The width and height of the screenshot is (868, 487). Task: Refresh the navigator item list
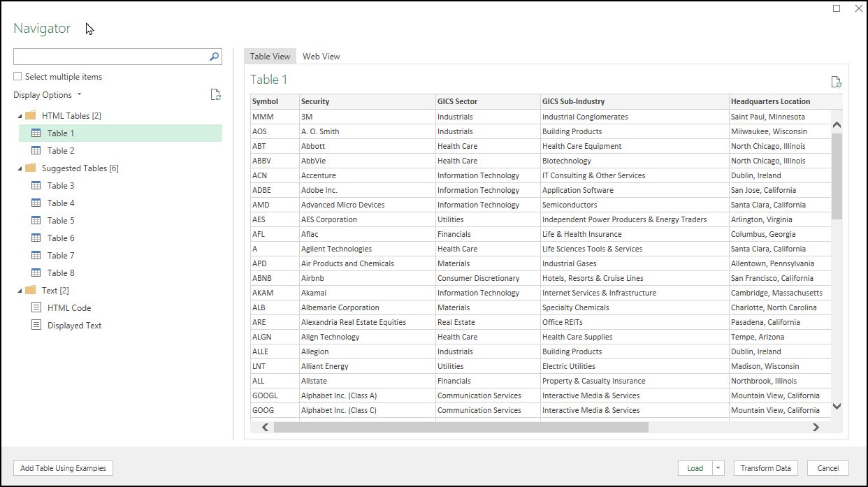(x=215, y=94)
